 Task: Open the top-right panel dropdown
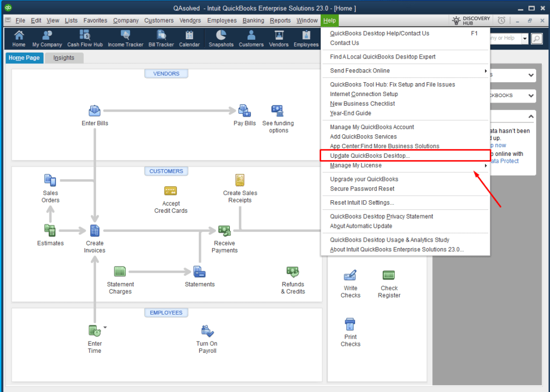[x=531, y=75]
